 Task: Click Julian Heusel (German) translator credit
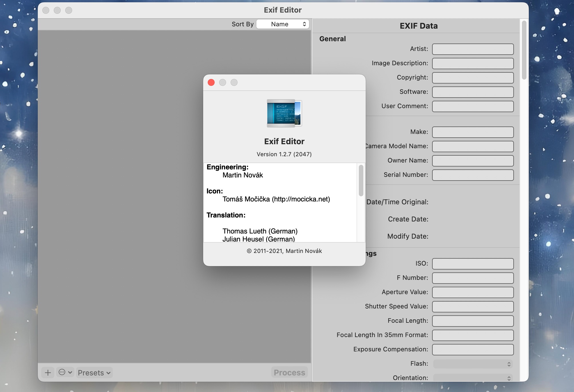tap(258, 239)
